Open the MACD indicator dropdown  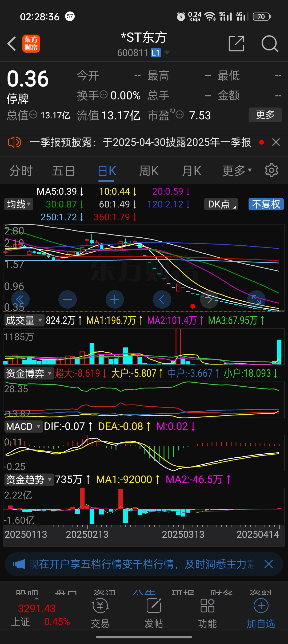[23, 426]
